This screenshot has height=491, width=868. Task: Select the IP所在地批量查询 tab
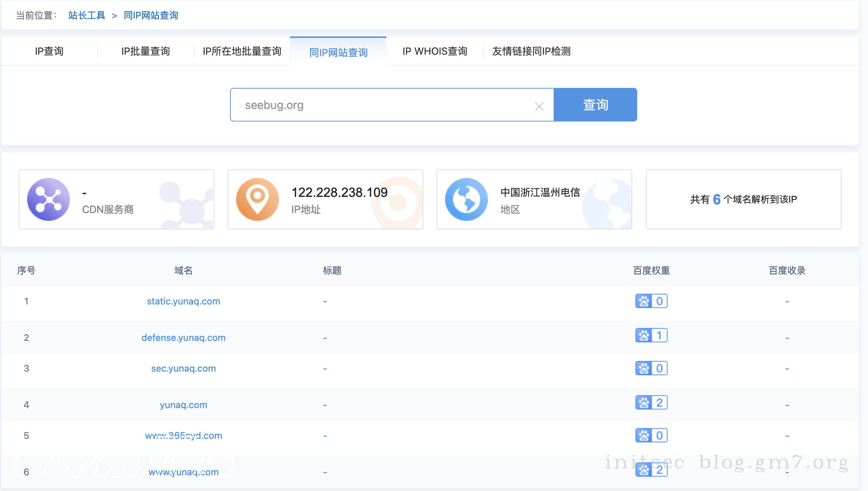242,51
